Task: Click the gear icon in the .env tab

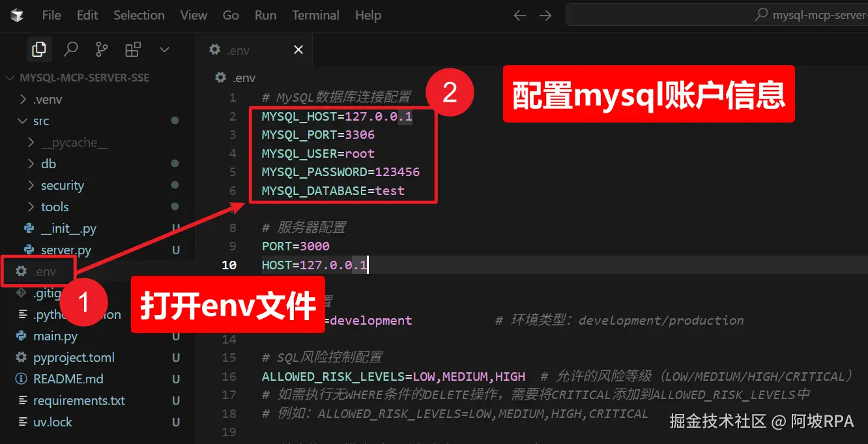Action: [x=214, y=50]
